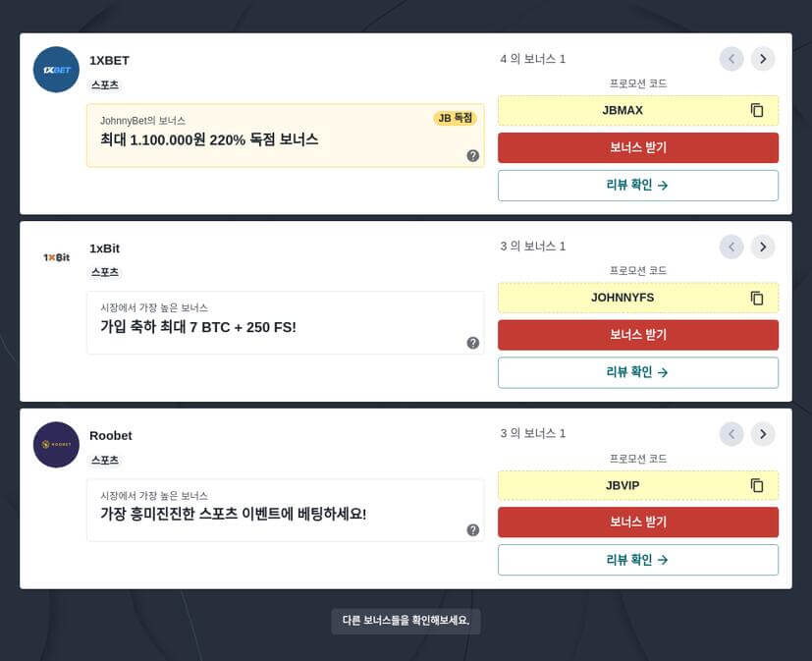The width and height of the screenshot is (812, 661).
Task: Click the 1XBET logo
Action: point(56,70)
